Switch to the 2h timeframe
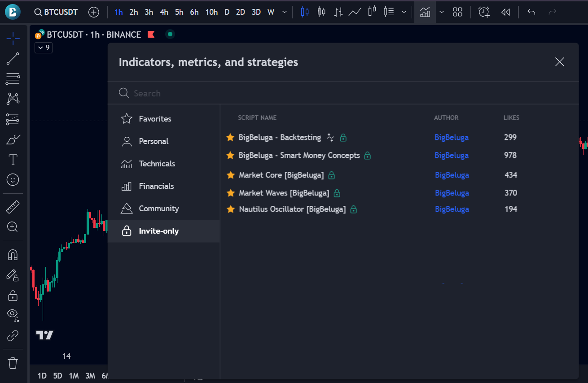Viewport: 588px width, 383px height. click(134, 12)
